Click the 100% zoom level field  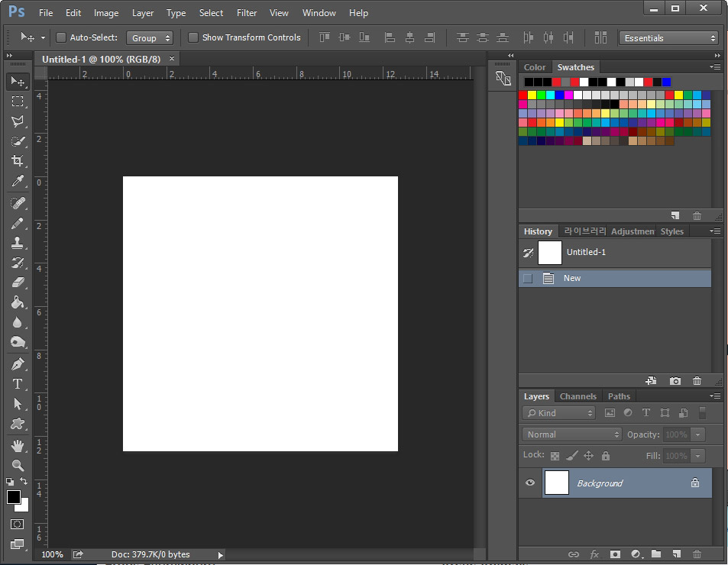[x=52, y=554]
